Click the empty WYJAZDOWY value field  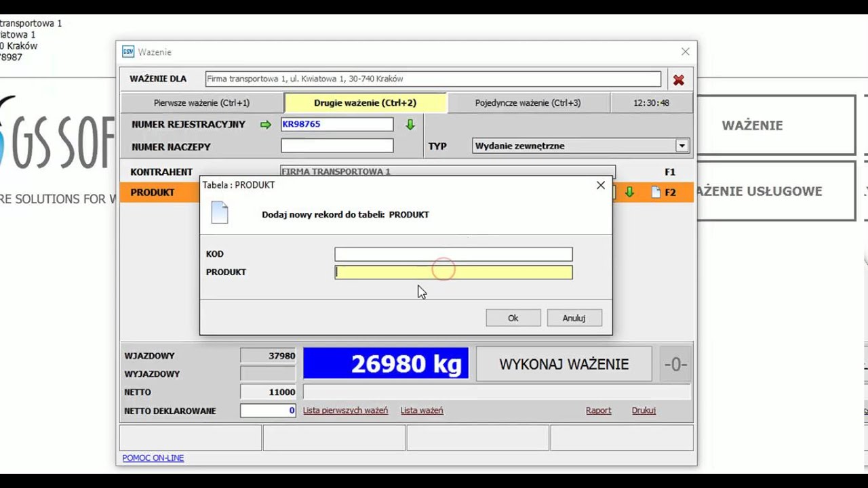[268, 374]
